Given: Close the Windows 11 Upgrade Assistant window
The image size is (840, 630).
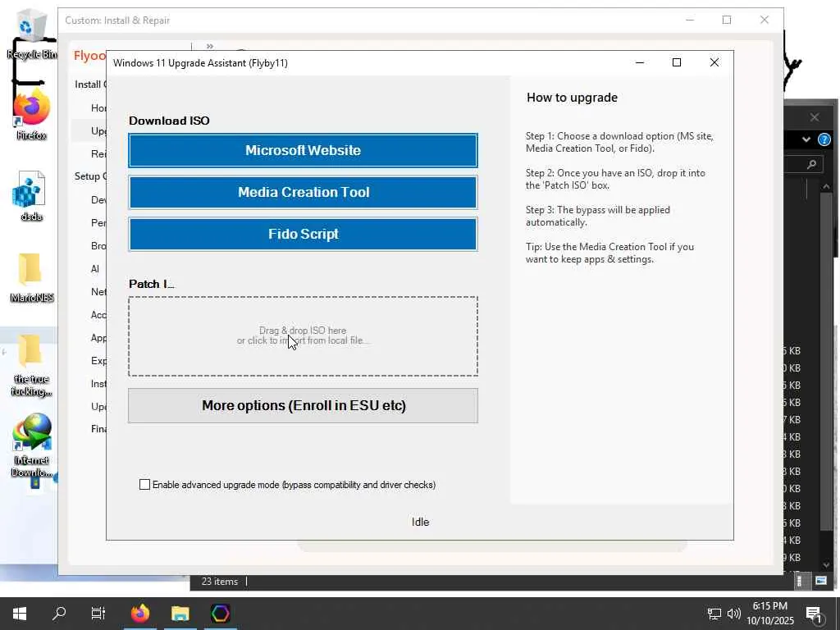Looking at the screenshot, I should pos(714,62).
